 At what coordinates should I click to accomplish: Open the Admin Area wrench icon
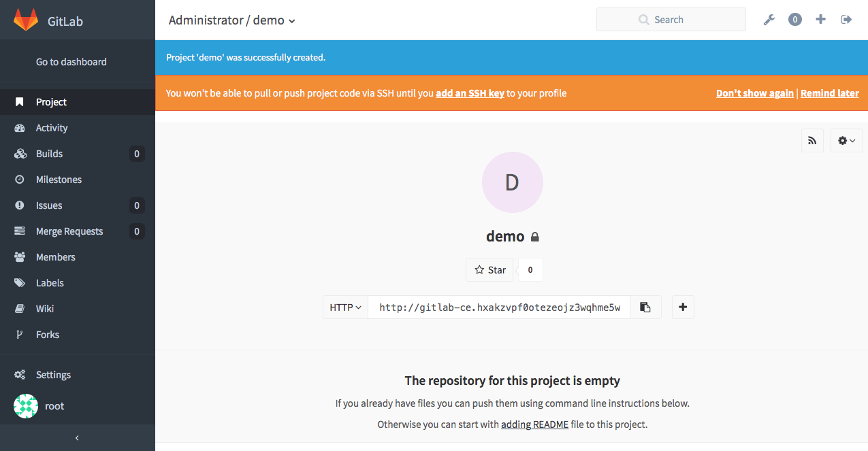coord(769,19)
